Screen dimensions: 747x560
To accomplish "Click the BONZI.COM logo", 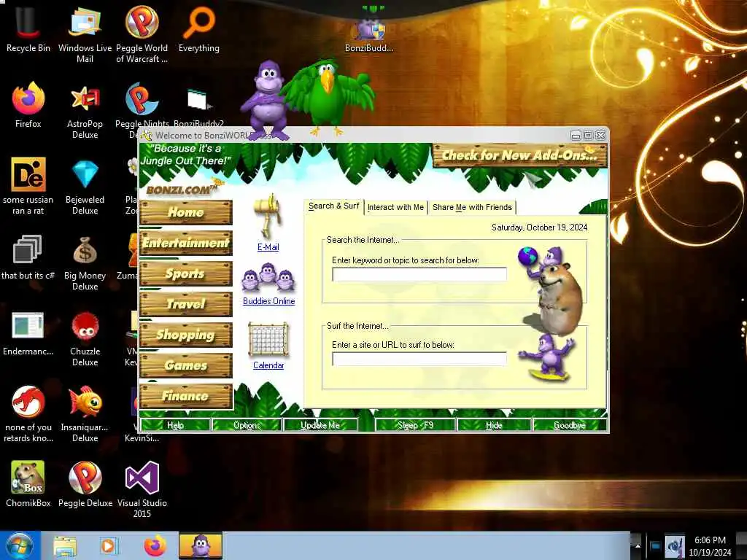I will [x=181, y=190].
